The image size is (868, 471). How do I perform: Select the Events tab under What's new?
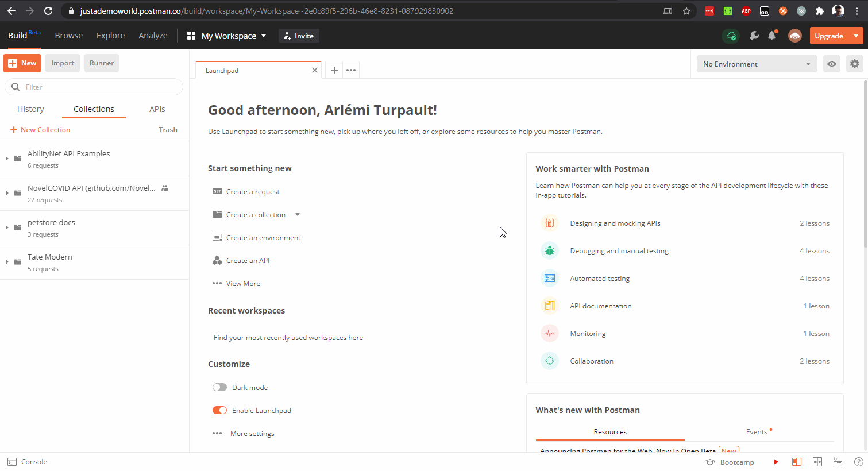pos(757,431)
